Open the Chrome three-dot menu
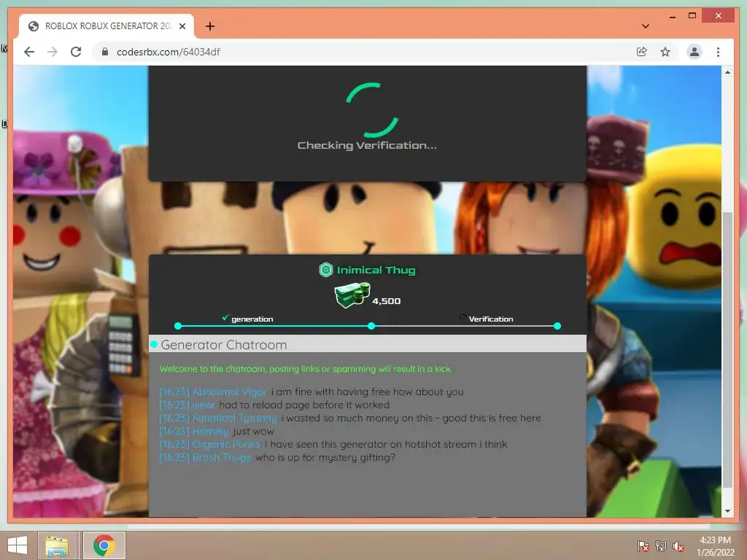Screen dimensions: 747x560 718,52
